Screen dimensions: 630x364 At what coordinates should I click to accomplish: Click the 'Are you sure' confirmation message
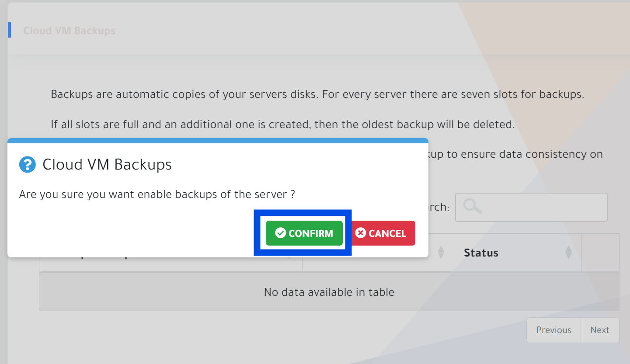157,194
